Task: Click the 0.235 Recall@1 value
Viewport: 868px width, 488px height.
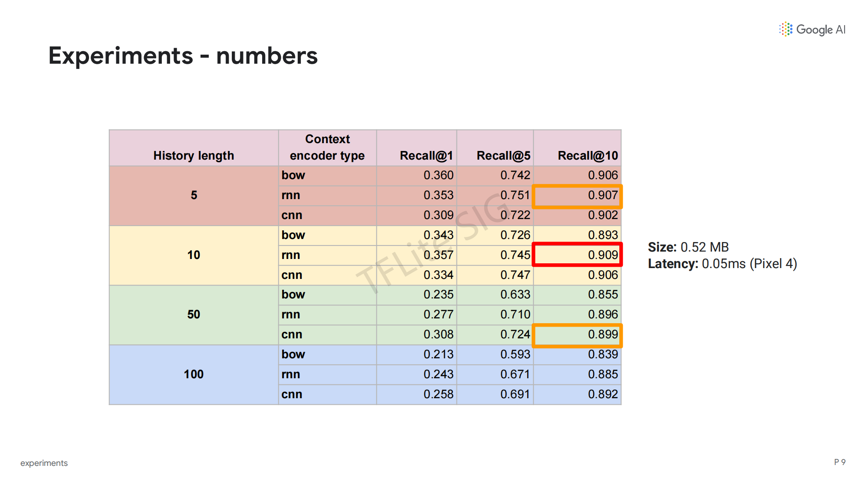Action: click(x=438, y=295)
